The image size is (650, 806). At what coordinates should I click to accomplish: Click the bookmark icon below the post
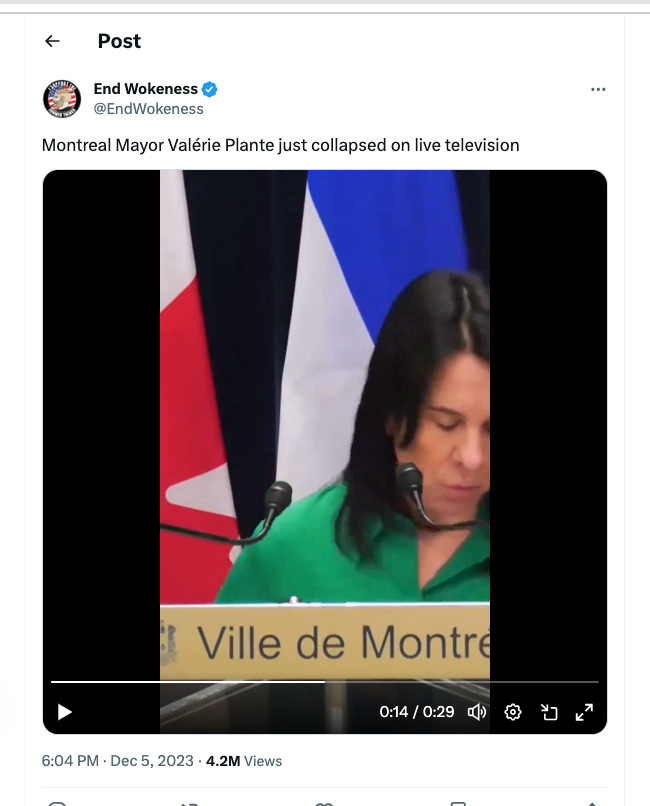(x=458, y=803)
